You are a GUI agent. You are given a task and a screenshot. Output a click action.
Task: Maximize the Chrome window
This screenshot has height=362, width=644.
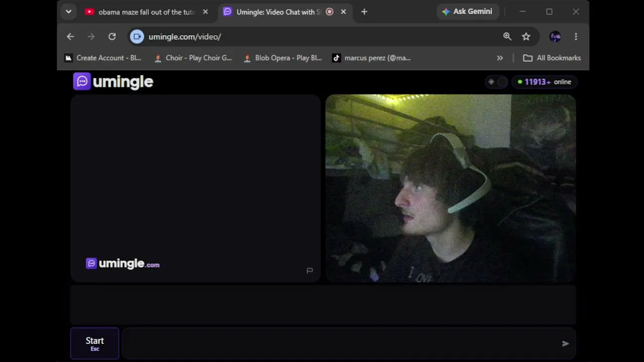[x=549, y=12]
